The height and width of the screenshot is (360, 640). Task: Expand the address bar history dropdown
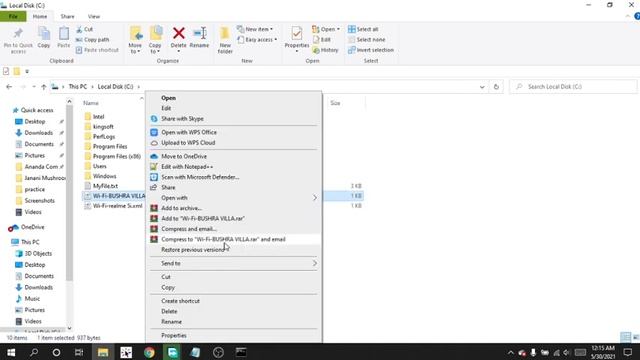(482, 87)
